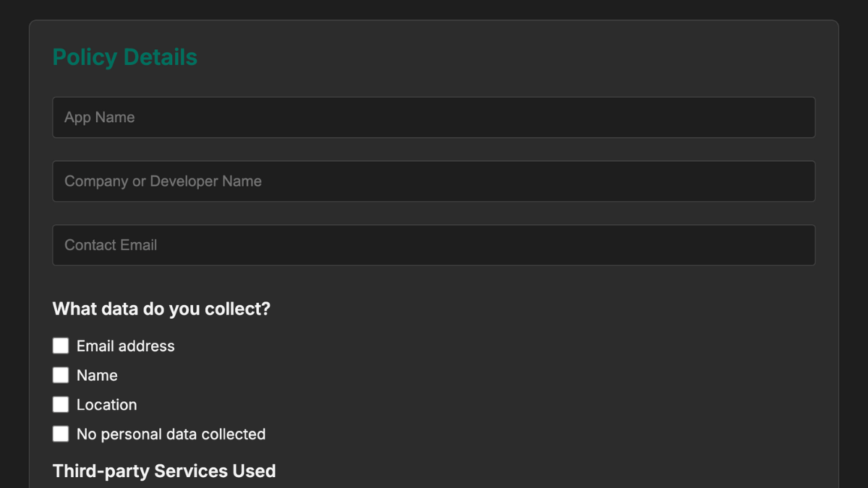Image resolution: width=868 pixels, height=488 pixels.
Task: Select the Contact Email input field
Action: pyautogui.click(x=434, y=245)
